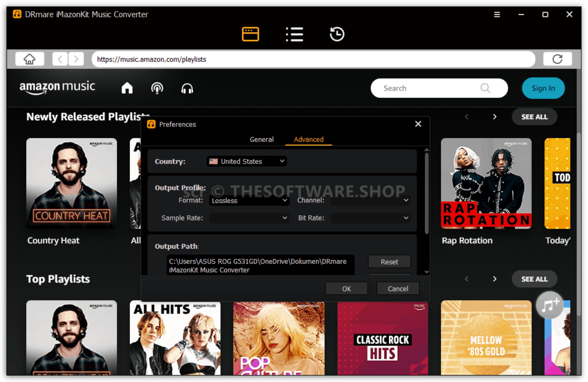Viewport: 588px width, 382px height.
Task: Show previous Newly Released Playlists
Action: [x=467, y=117]
